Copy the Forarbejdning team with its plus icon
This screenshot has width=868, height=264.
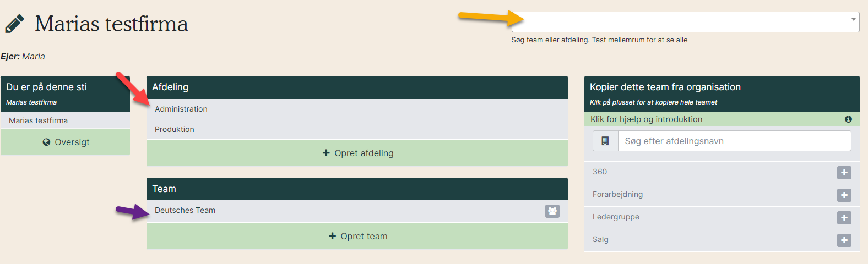[844, 195]
